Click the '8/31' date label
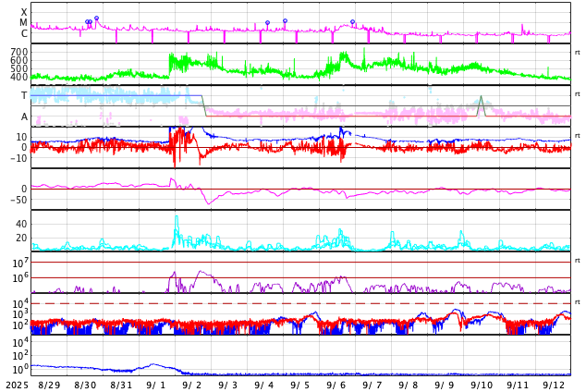 click(x=121, y=386)
